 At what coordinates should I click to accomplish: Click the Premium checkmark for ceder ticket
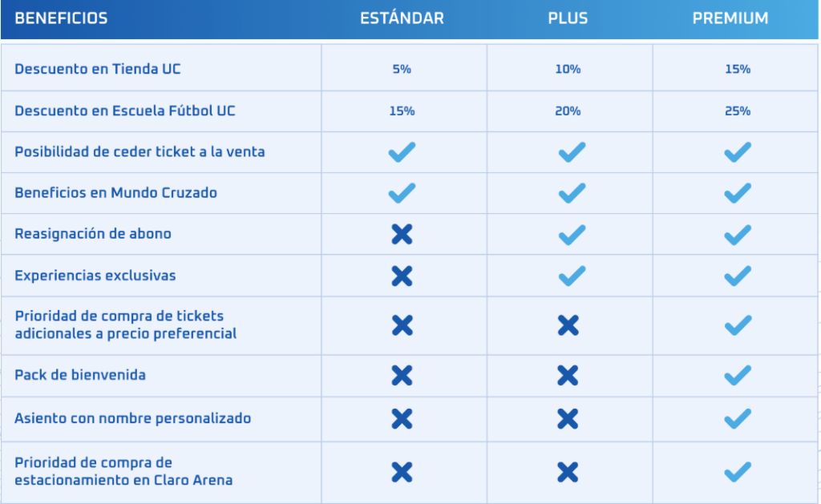[737, 151]
